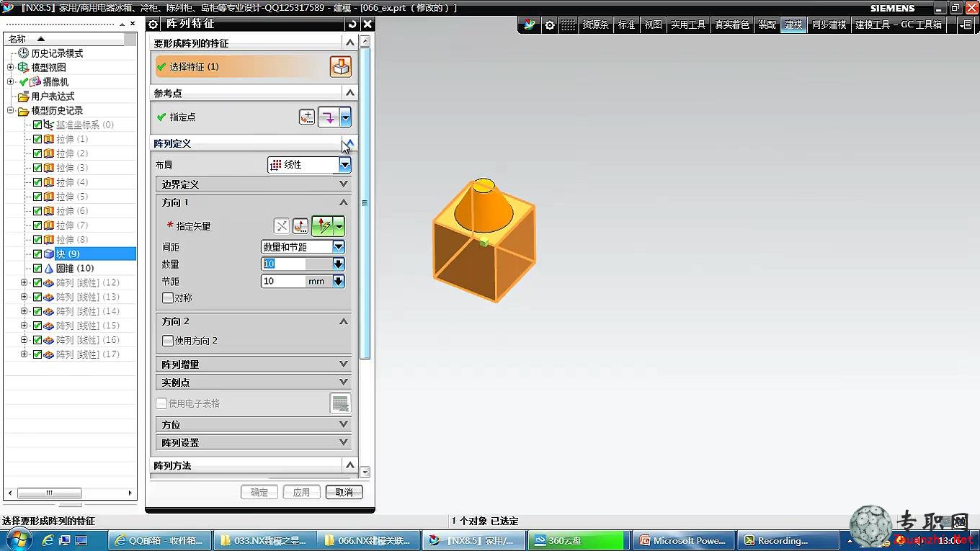Open the 视图 toolbar tab
Screen dimensions: 980x551
[653, 24]
